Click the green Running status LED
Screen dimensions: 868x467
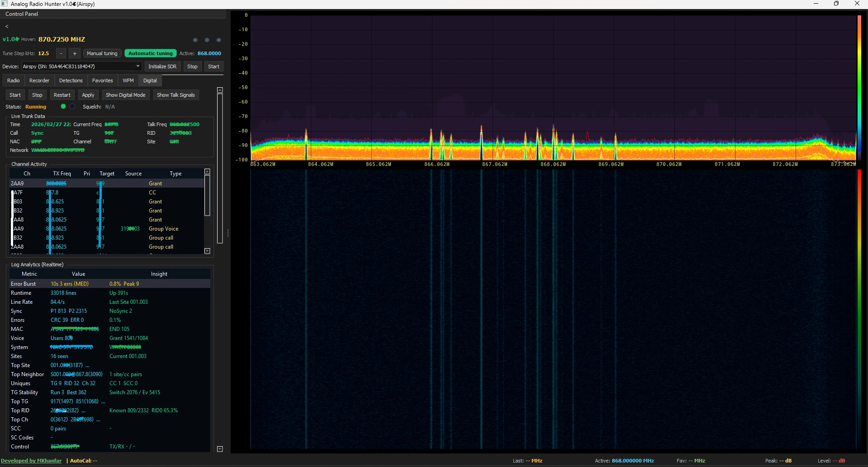tap(63, 106)
